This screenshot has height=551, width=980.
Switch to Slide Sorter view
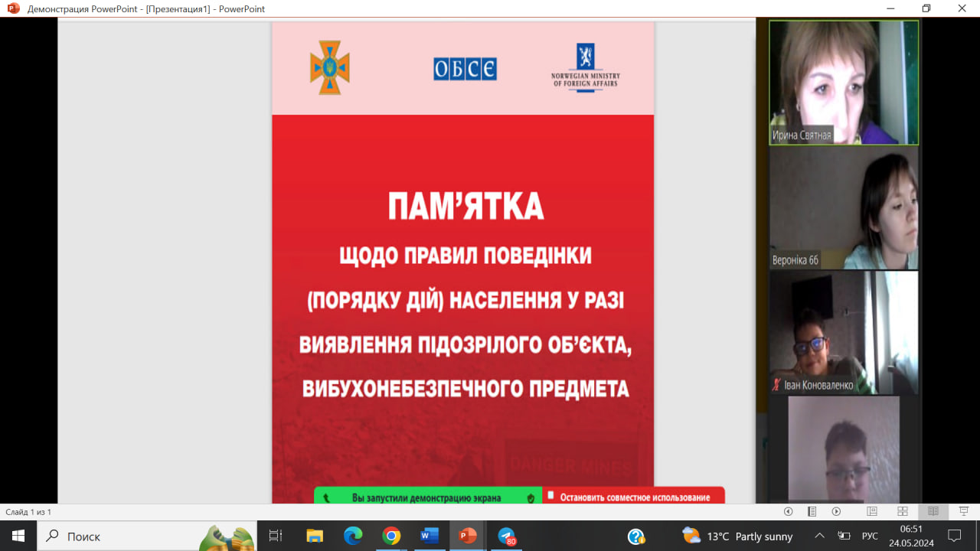point(903,511)
